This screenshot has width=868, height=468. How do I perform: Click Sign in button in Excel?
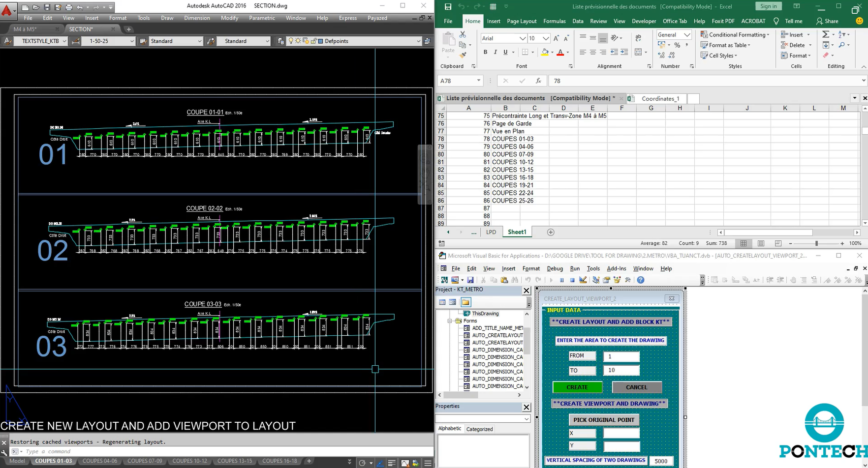[x=769, y=6]
